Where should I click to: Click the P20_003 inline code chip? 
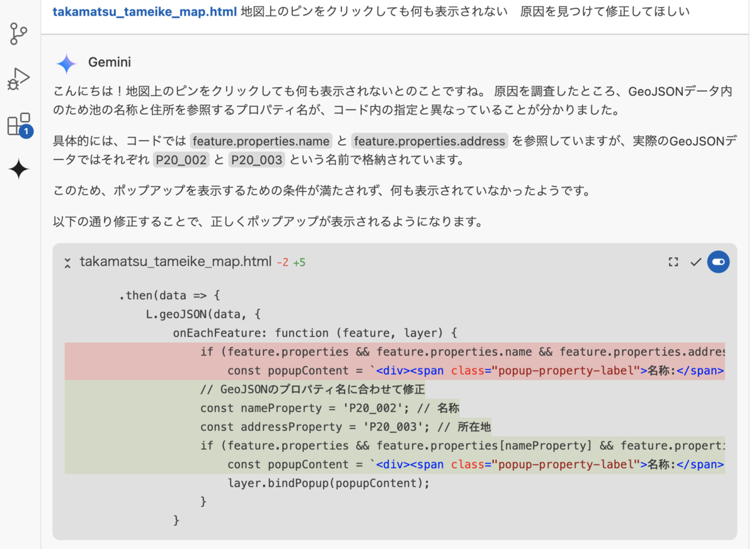[x=257, y=160]
